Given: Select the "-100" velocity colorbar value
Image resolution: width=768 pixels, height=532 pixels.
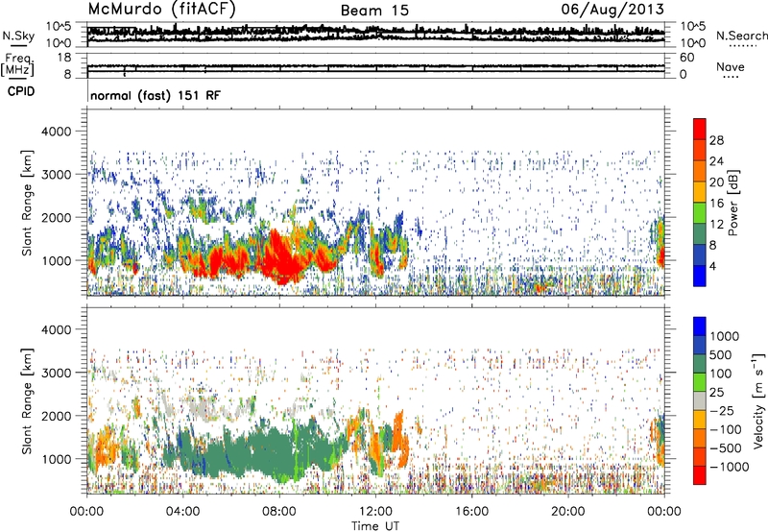Looking at the screenshot, I should pyautogui.click(x=726, y=429).
